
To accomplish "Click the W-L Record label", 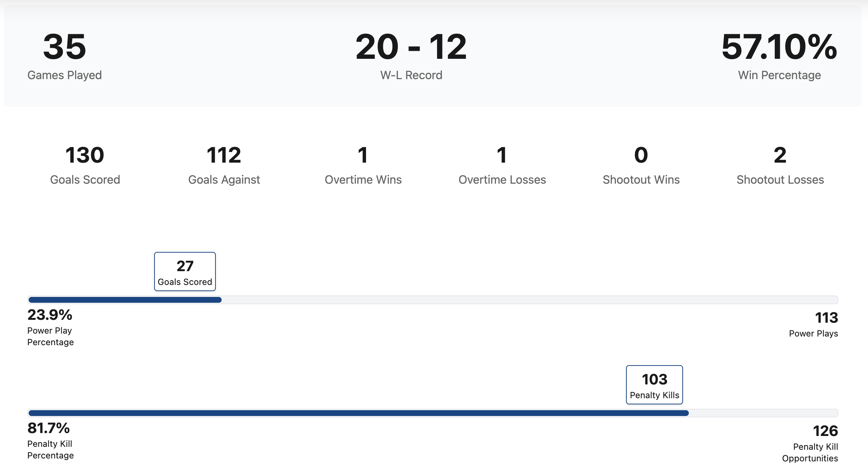I will click(x=411, y=75).
